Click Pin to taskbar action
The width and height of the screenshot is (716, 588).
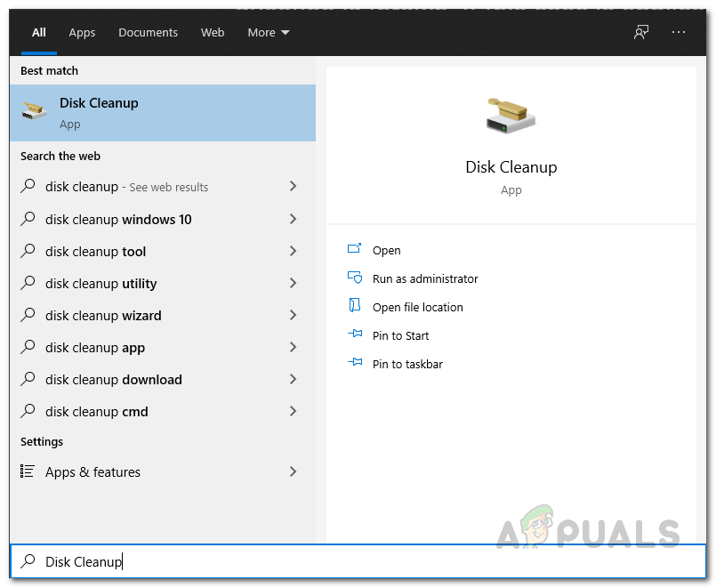point(407,364)
